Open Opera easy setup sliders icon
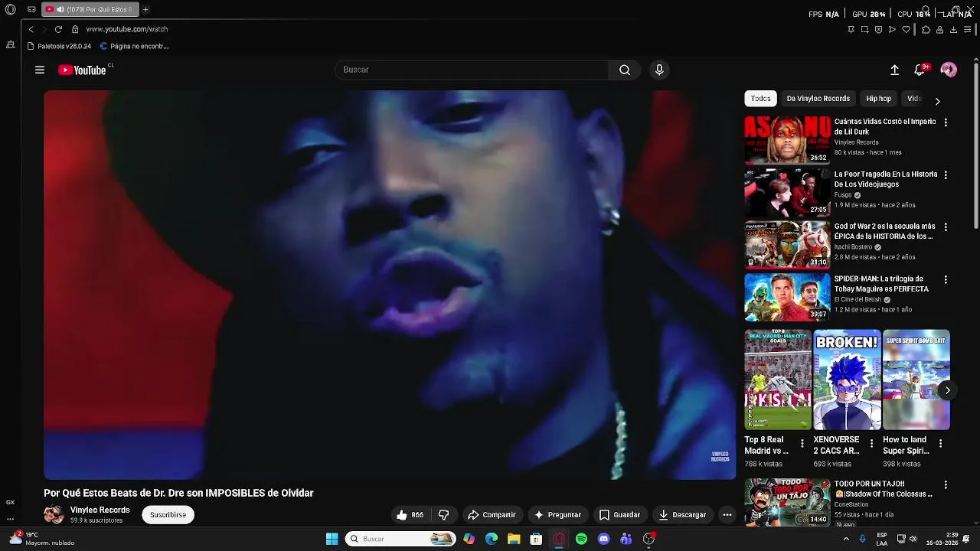This screenshot has height=551, width=980. [968, 30]
